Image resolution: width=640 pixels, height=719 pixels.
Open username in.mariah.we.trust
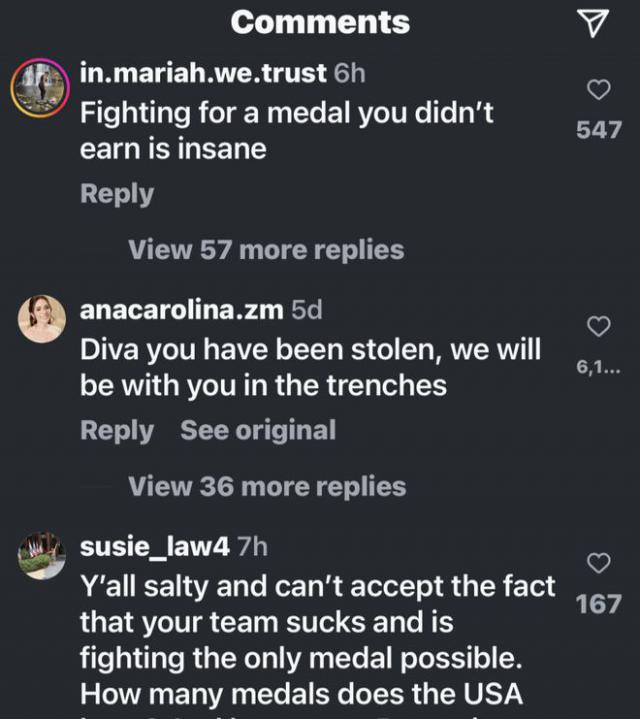point(203,73)
